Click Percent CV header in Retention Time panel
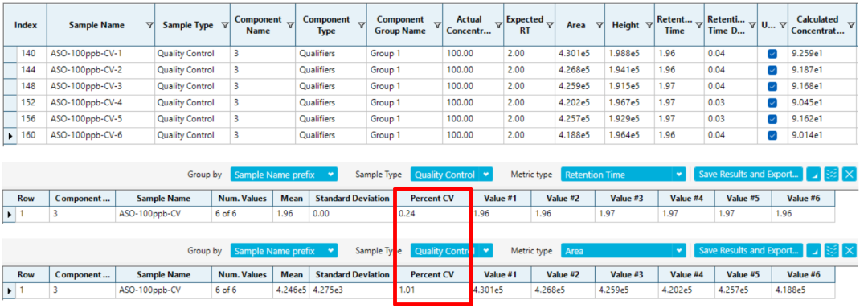868x308 pixels. (432, 199)
